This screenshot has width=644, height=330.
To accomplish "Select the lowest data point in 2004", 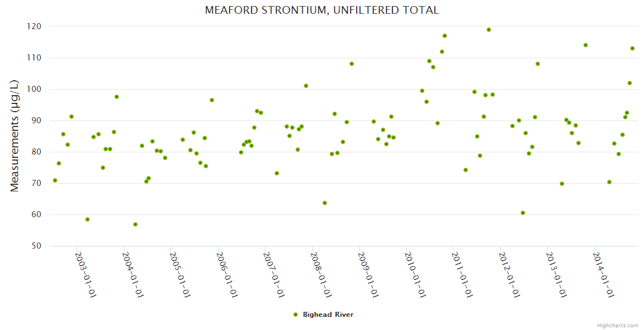I will pyautogui.click(x=135, y=224).
